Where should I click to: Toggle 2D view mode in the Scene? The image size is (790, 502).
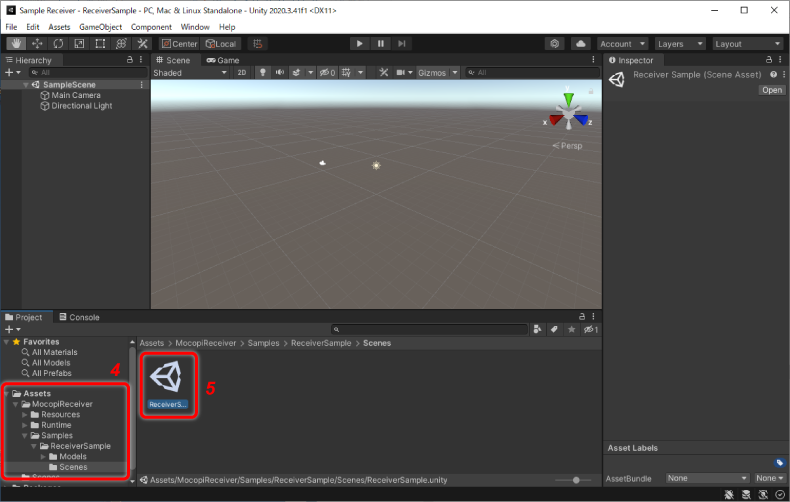(241, 73)
